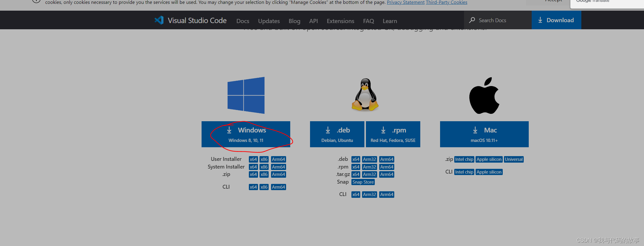The height and width of the screenshot is (246, 644).
Task: Go to the Blog in navbar
Action: click(x=294, y=21)
